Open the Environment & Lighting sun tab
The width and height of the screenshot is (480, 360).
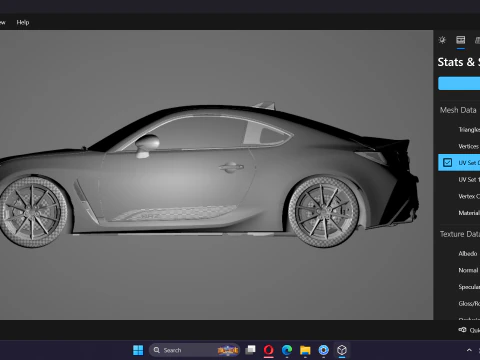point(442,40)
